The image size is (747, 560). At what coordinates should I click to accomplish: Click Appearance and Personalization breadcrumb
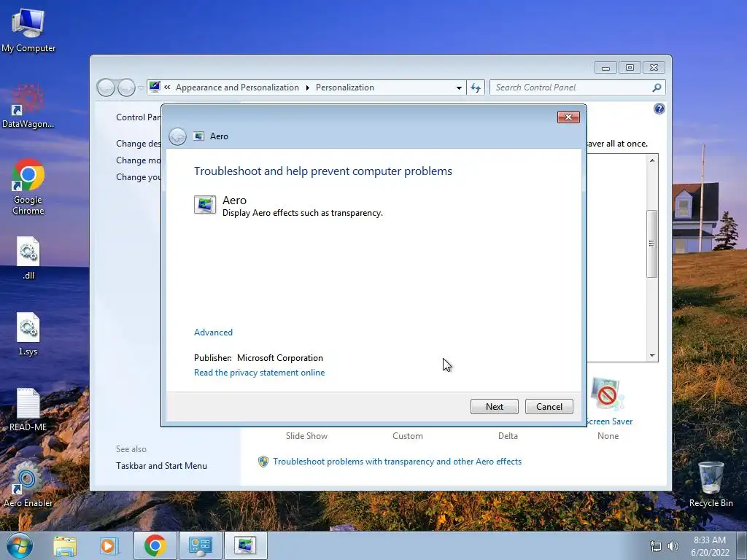(237, 87)
